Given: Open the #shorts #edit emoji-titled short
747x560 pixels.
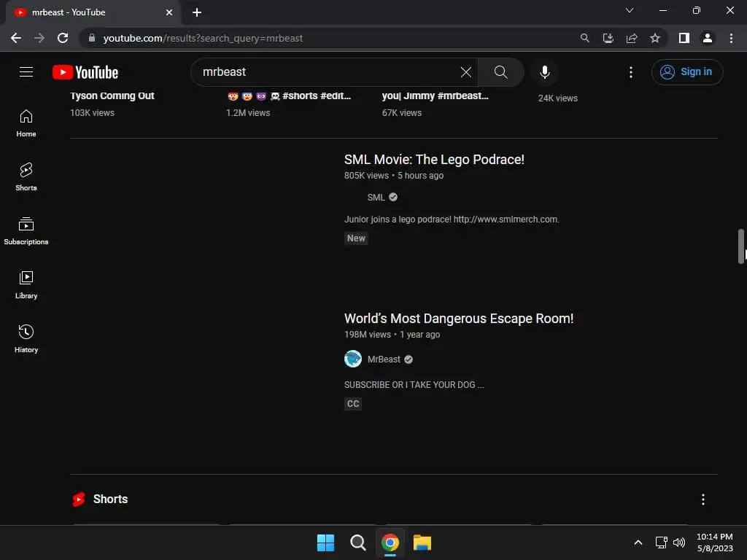Looking at the screenshot, I should pos(289,96).
